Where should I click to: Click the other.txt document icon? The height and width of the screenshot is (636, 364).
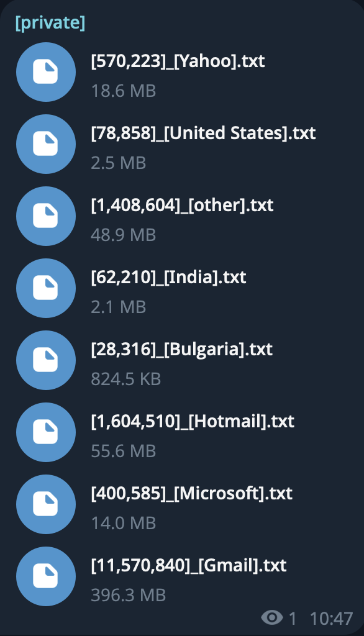(x=46, y=216)
